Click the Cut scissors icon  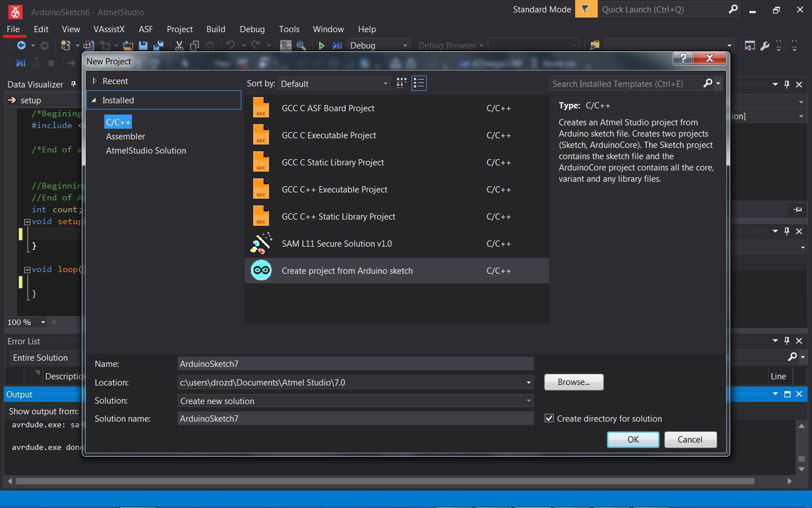179,45
